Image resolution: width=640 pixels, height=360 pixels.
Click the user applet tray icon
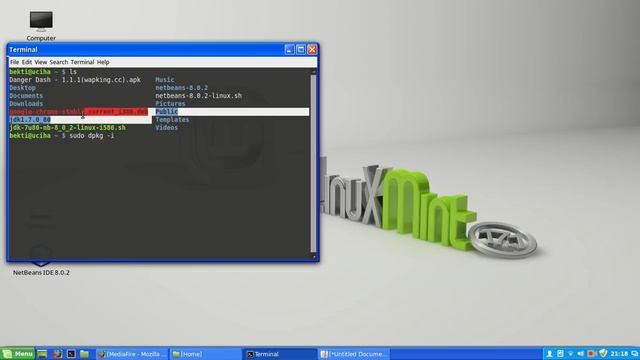click(x=549, y=353)
